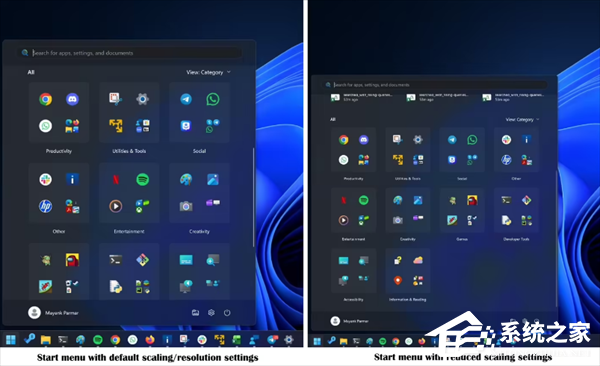
Task: Click Start button on left taskbar
Action: (x=11, y=339)
